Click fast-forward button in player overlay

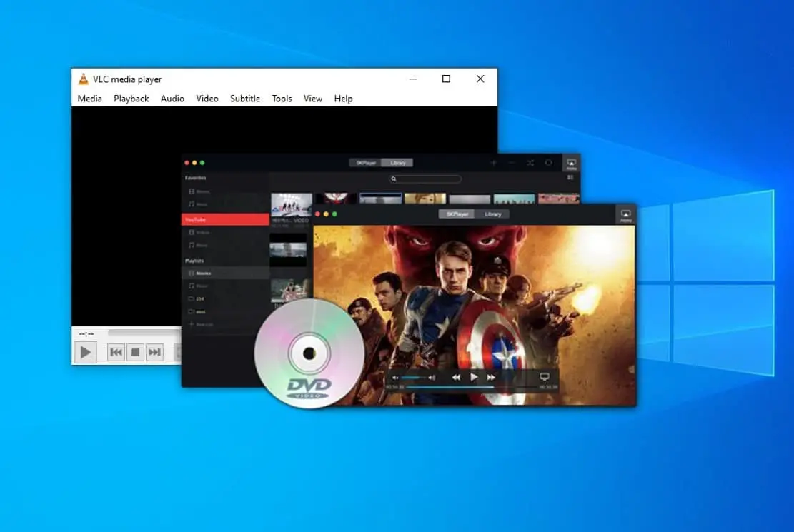pos(491,378)
